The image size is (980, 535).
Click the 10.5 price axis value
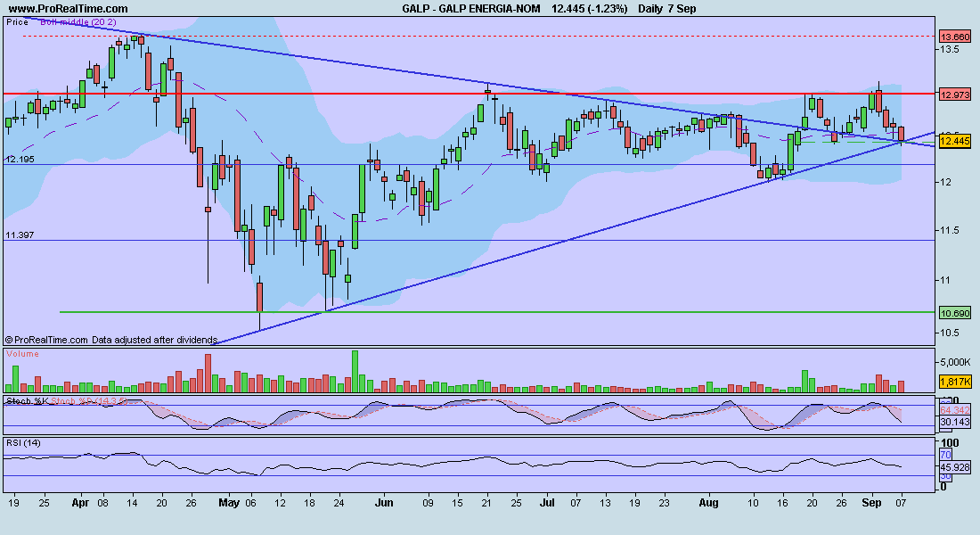(x=950, y=333)
